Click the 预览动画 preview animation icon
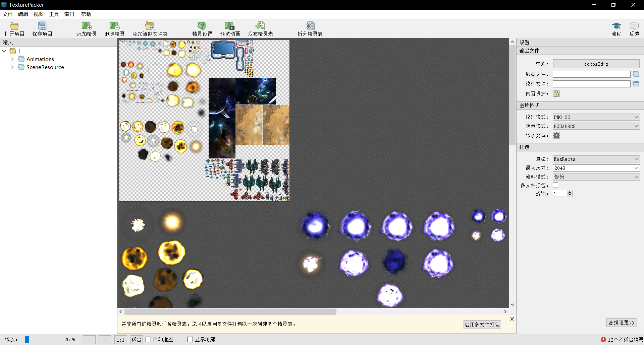 click(x=229, y=28)
